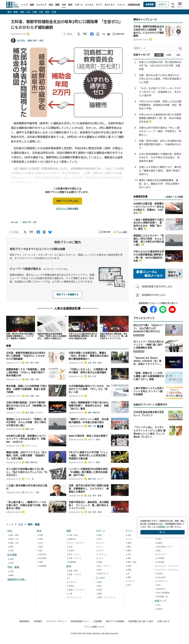
Task: Print the article with the printer icon
Action: [109, 34]
